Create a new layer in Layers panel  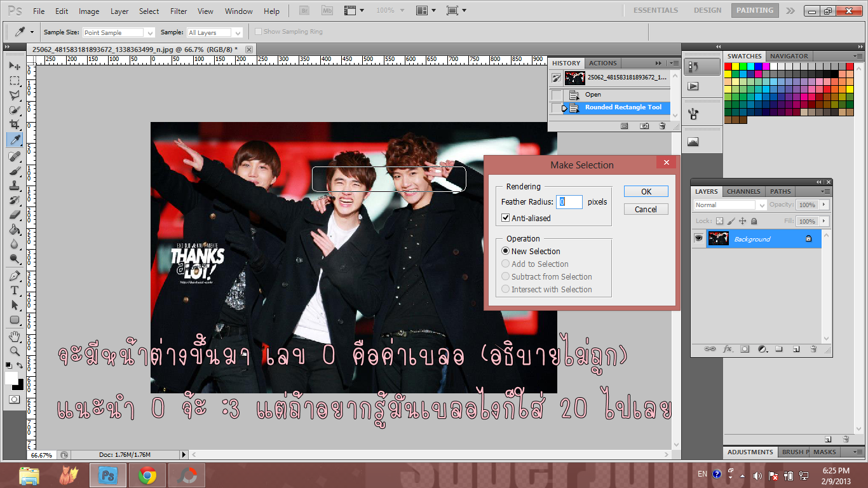click(796, 349)
